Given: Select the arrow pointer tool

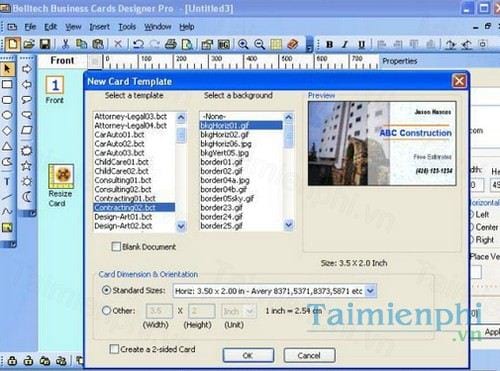Looking at the screenshot, I should point(7,69).
